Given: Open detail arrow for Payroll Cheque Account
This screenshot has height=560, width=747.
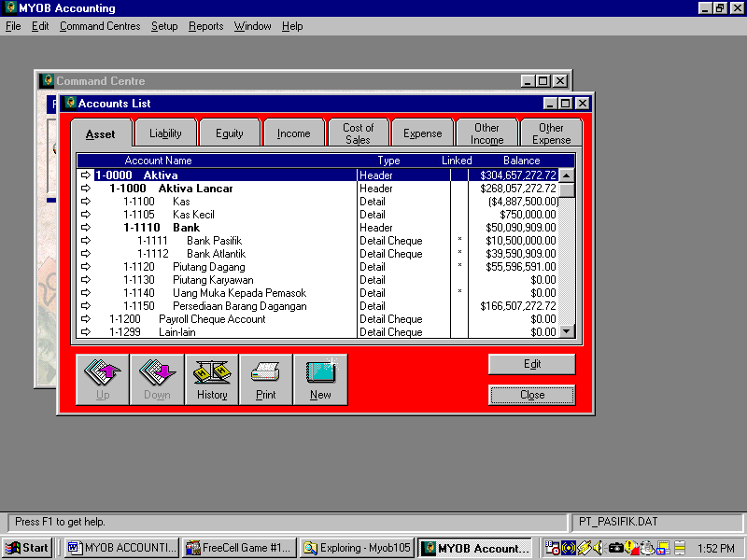Looking at the screenshot, I should click(86, 319).
